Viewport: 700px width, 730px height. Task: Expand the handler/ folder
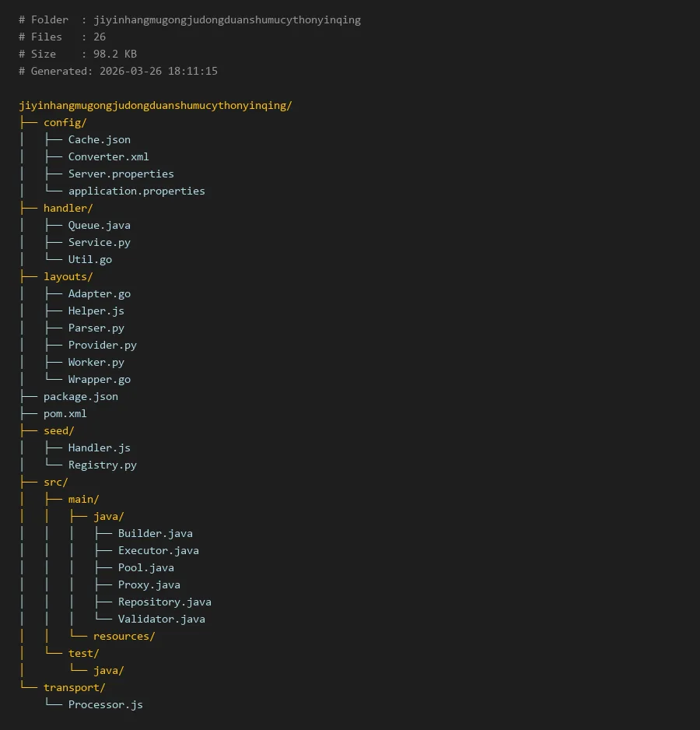coord(68,209)
